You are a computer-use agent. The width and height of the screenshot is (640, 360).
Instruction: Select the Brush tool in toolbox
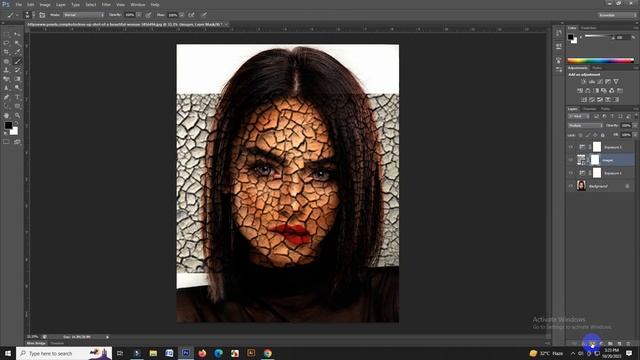click(x=17, y=61)
